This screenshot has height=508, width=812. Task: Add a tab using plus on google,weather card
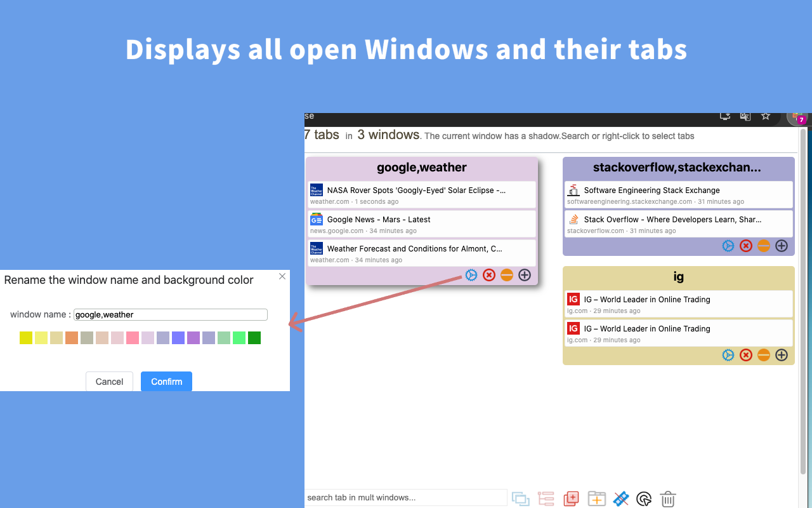525,275
